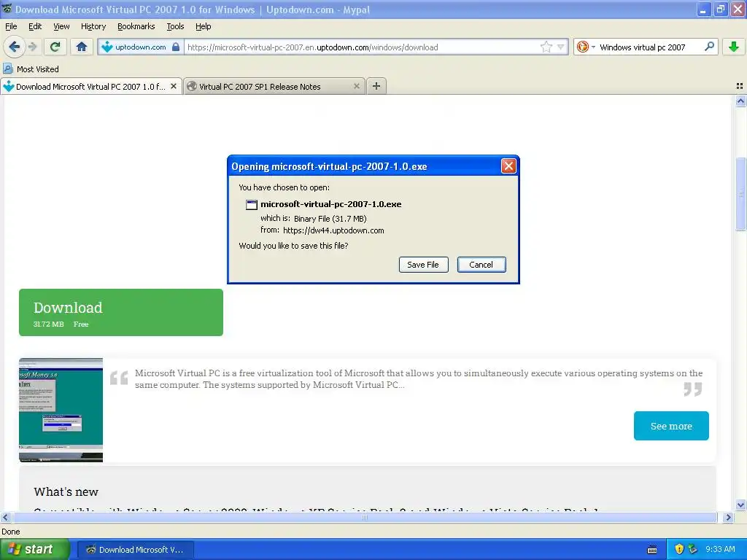Open the URL history dropdown arrow
This screenshot has width=747, height=560.
coord(561,47)
